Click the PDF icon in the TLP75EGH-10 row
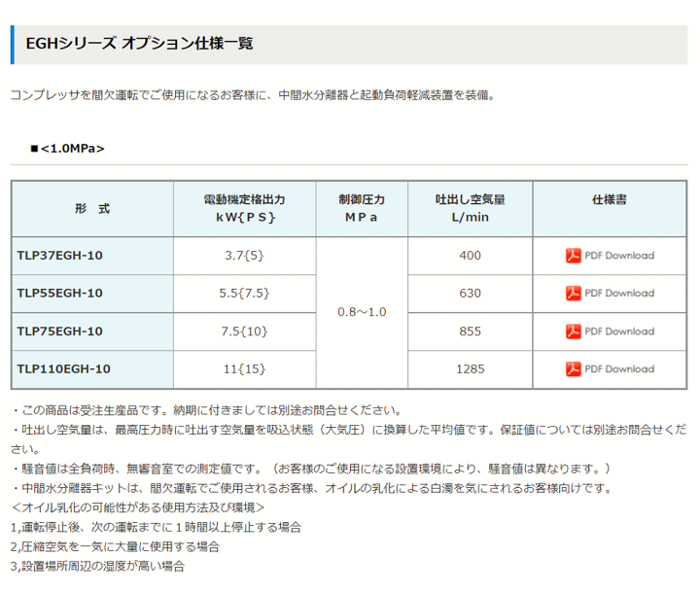 574,331
